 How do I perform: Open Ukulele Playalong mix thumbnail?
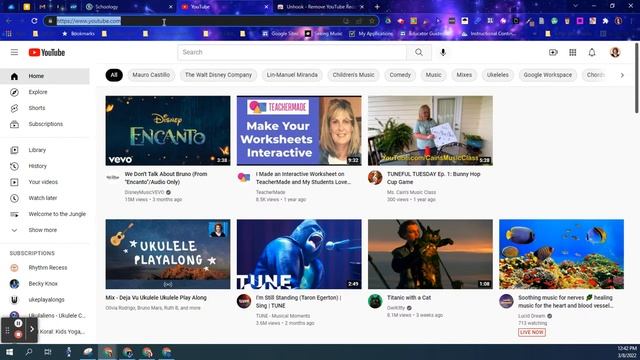[168, 254]
